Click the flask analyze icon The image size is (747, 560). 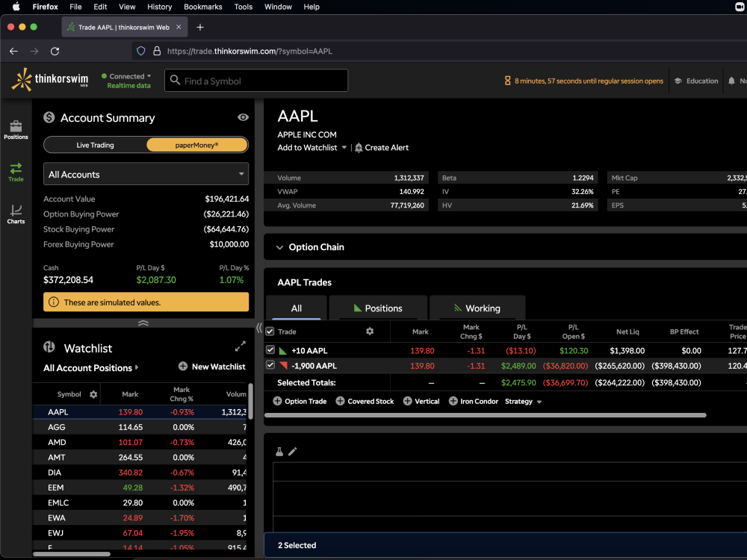(x=279, y=452)
